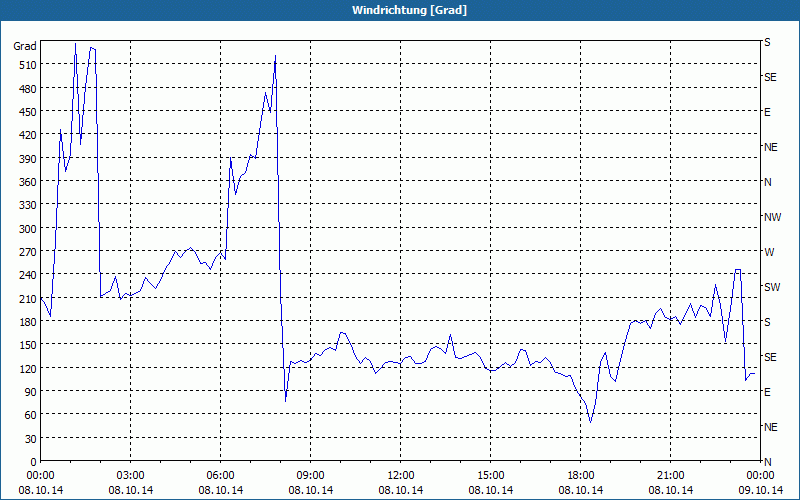
Task: Select compass label S aligned with 180 gridline
Action: [x=767, y=322]
